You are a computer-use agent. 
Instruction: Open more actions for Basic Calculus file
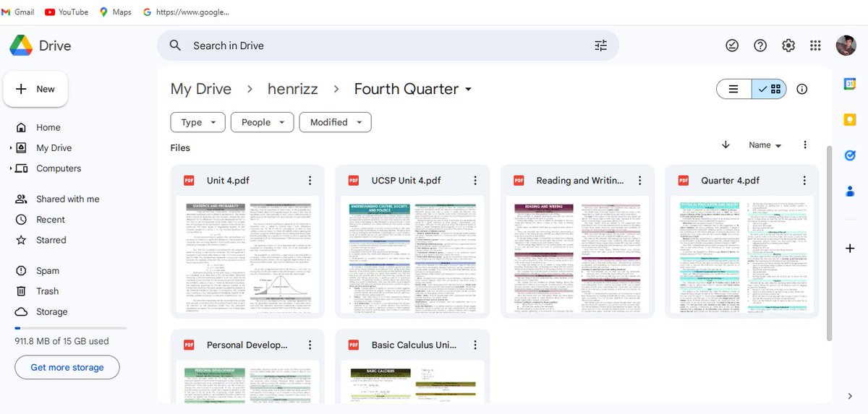(475, 345)
